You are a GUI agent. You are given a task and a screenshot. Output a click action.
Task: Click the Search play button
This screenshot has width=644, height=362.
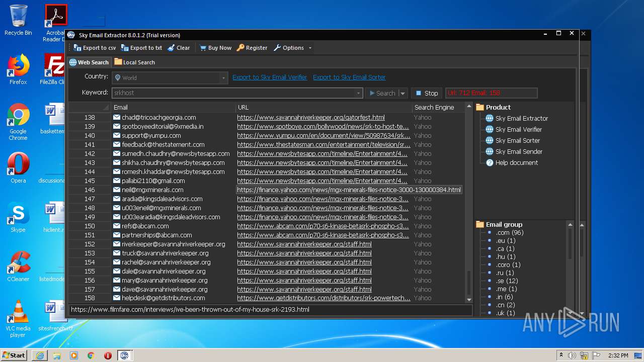[x=382, y=93]
